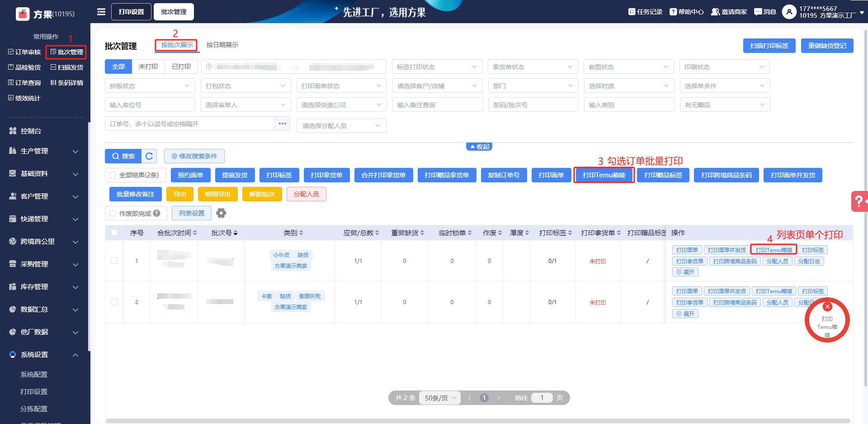
Task: Sort by 打印拿货单 column
Action: [619, 233]
